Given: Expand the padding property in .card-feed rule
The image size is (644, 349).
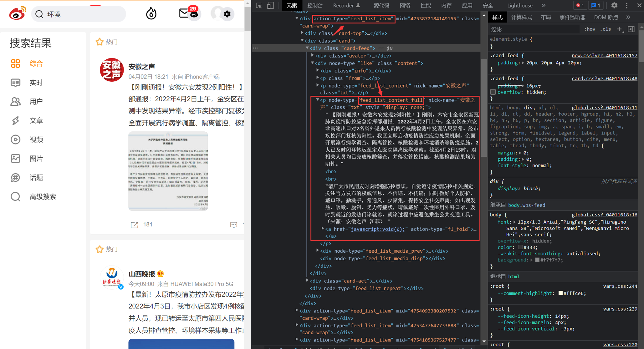Looking at the screenshot, I should point(523,63).
